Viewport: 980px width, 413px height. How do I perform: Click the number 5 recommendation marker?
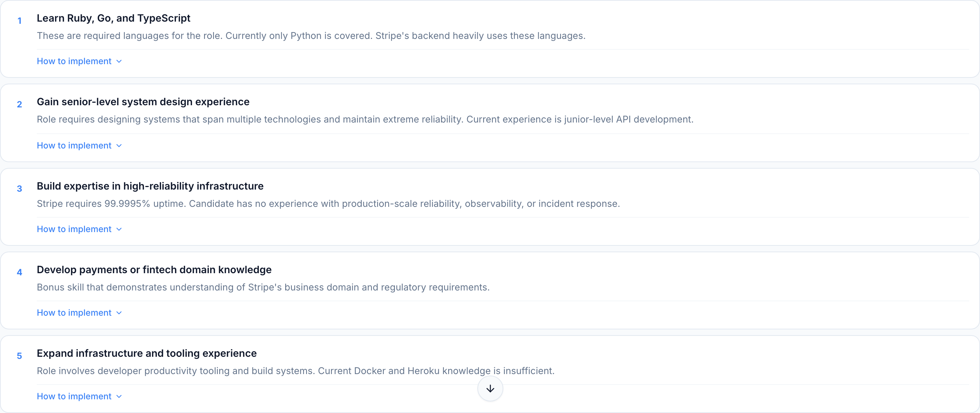click(19, 356)
